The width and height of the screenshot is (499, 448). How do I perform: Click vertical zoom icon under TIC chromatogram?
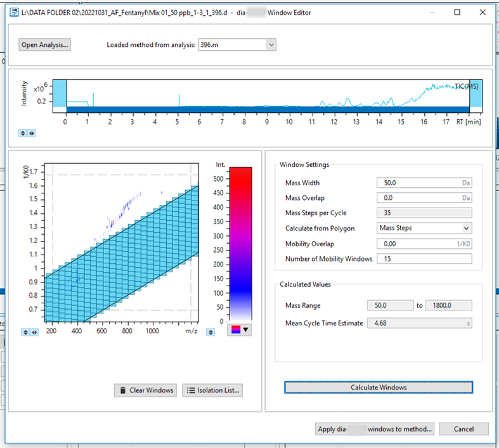(23, 133)
